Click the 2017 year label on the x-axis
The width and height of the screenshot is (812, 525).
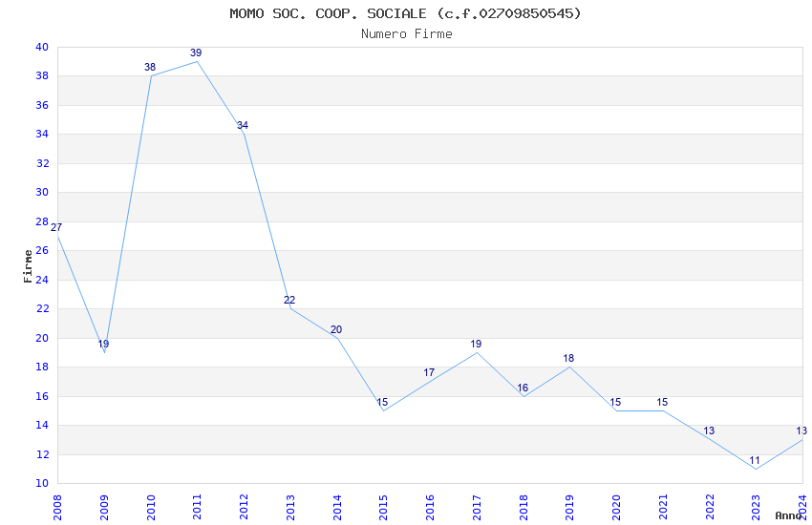477,507
